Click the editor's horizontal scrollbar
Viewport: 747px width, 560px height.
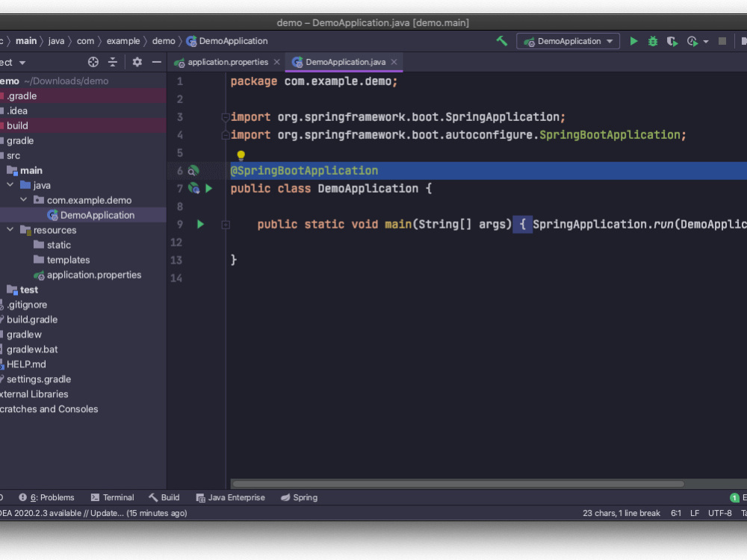pyautogui.click(x=463, y=483)
